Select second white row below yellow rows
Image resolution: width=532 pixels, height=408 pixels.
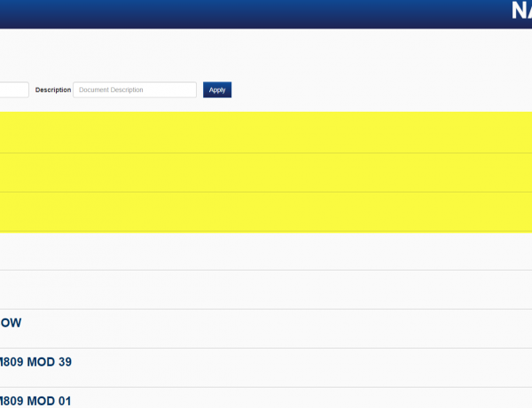266,289
